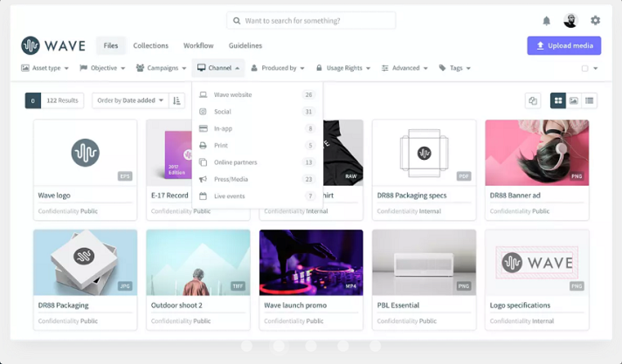Click the user profile avatar
The width and height of the screenshot is (622, 364).
570,21
